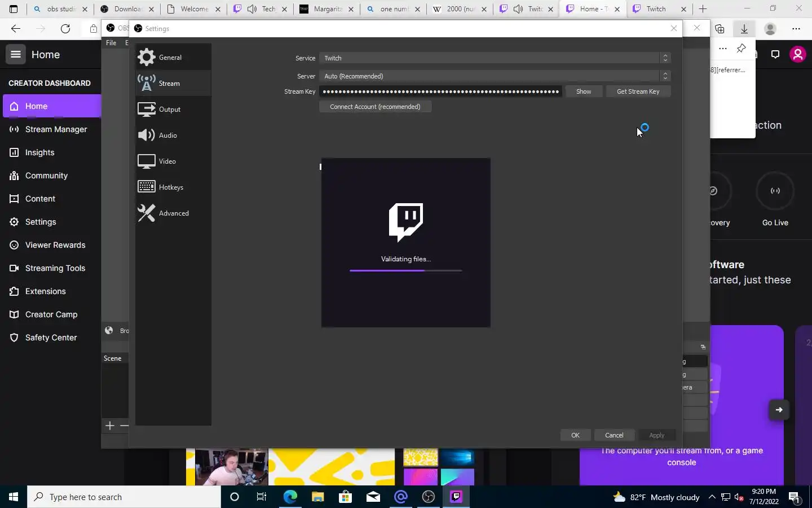Open Creator Camp in sidebar

point(52,314)
